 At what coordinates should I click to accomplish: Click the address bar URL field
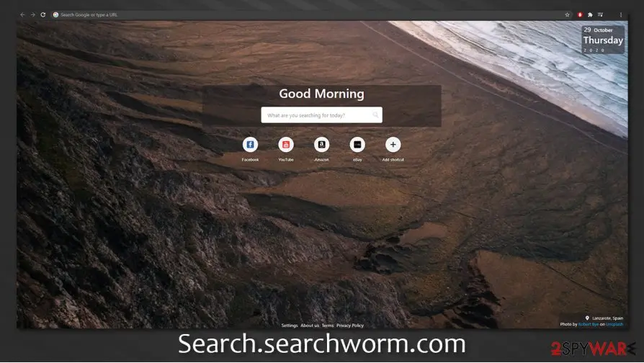pos(311,15)
